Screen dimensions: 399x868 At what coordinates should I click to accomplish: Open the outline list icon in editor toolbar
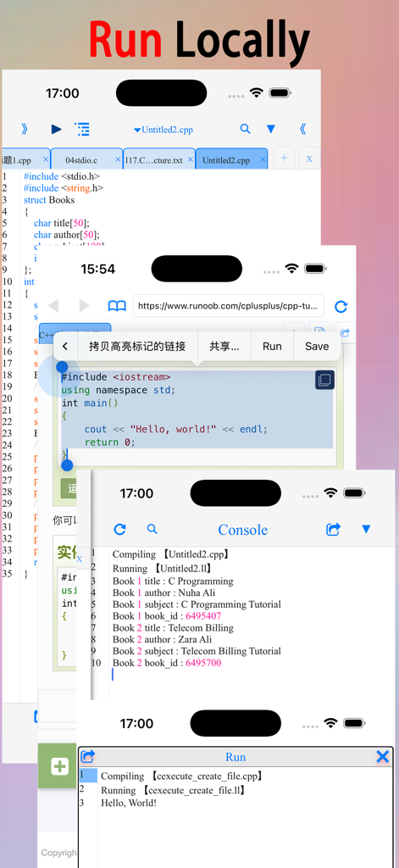[82, 130]
